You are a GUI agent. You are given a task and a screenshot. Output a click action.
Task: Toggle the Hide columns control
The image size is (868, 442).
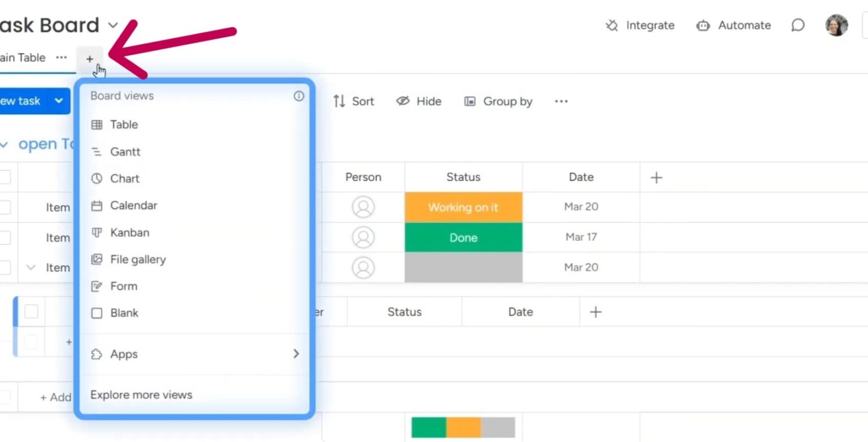tap(419, 101)
